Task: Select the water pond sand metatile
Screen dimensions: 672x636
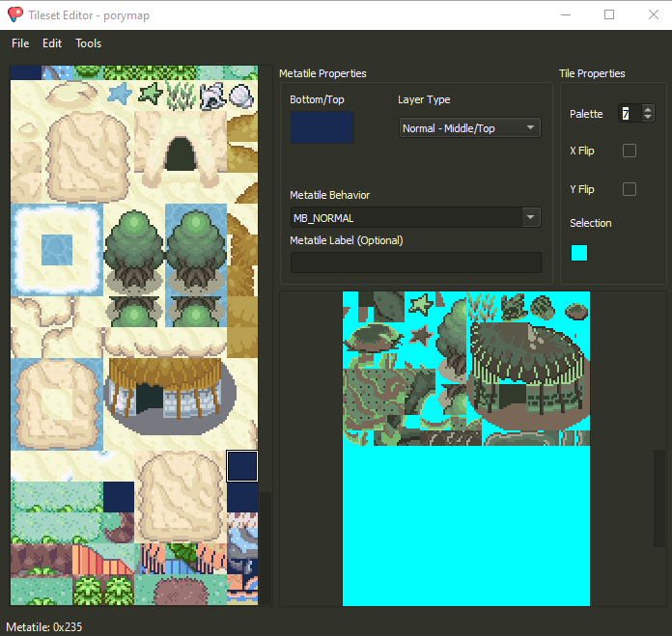Action: click(x=56, y=249)
